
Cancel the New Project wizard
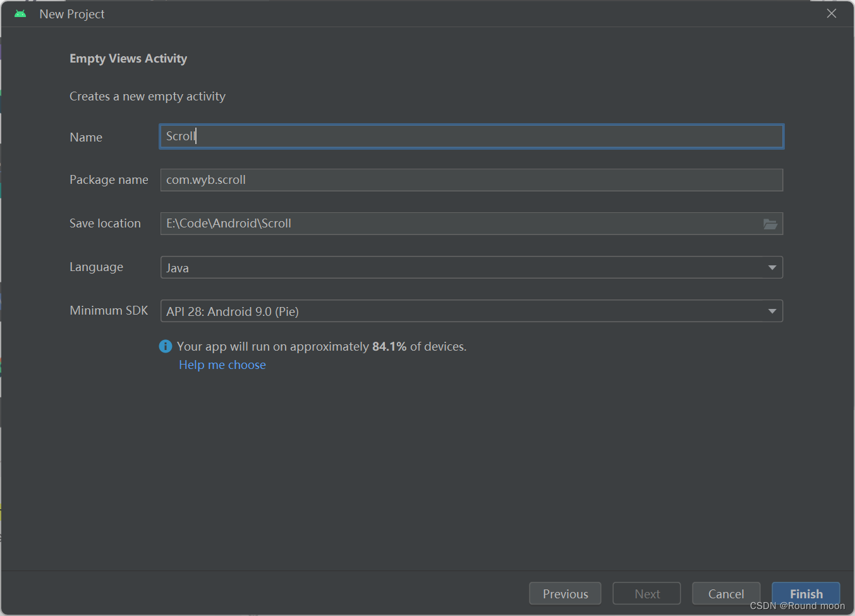coord(726,594)
